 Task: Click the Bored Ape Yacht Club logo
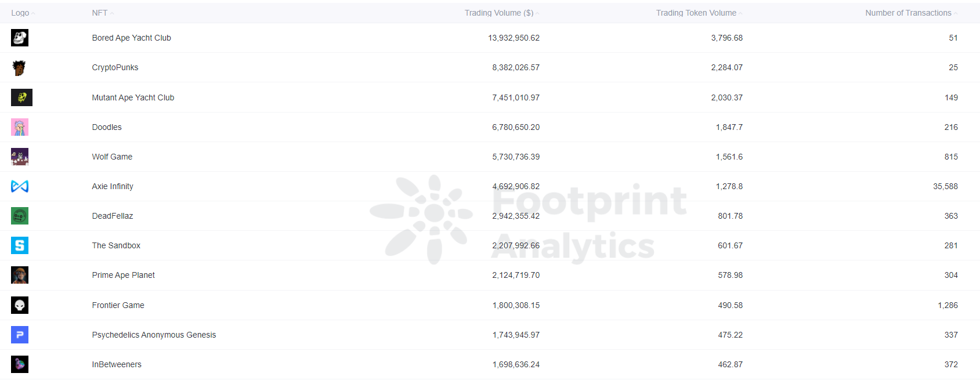click(x=20, y=38)
